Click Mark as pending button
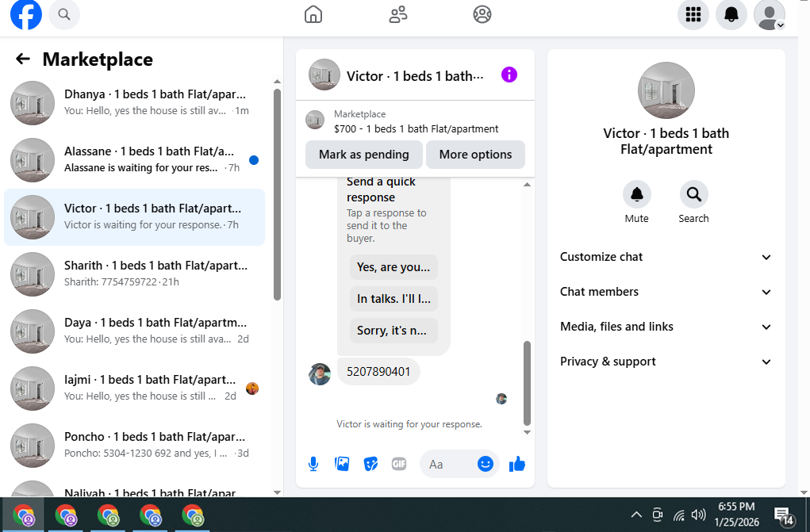810x532 pixels. [363, 155]
